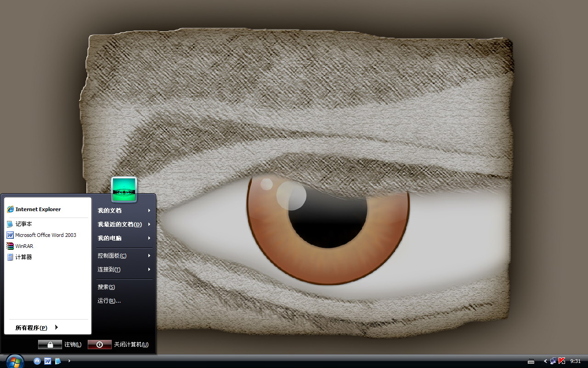Open 我的电脑 (My Computer)
The width and height of the screenshot is (588, 368).
pos(124,238)
